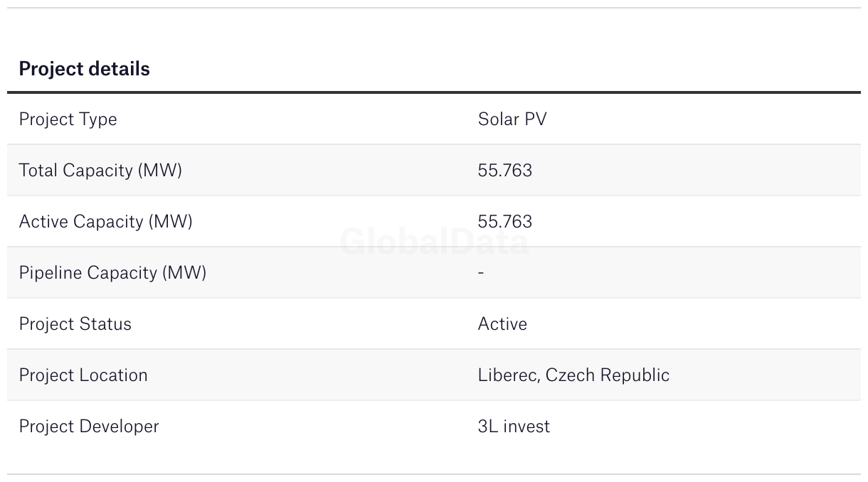868x482 pixels.
Task: Select the "Project Type" label
Action: 68,119
